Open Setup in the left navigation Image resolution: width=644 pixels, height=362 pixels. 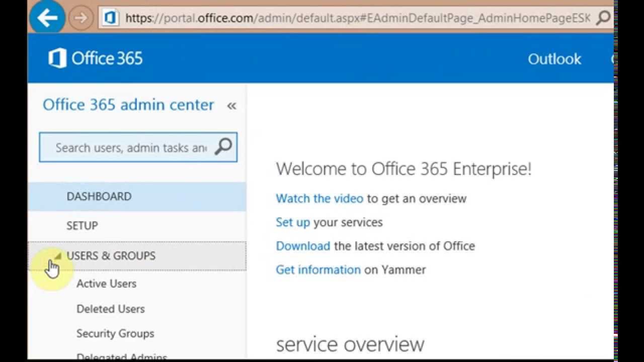pyautogui.click(x=82, y=226)
